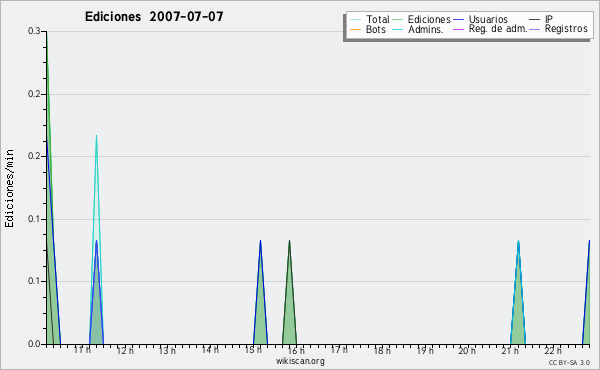Click the orange Bots legend line swatch
The height and width of the screenshot is (370, 600).
[355, 29]
